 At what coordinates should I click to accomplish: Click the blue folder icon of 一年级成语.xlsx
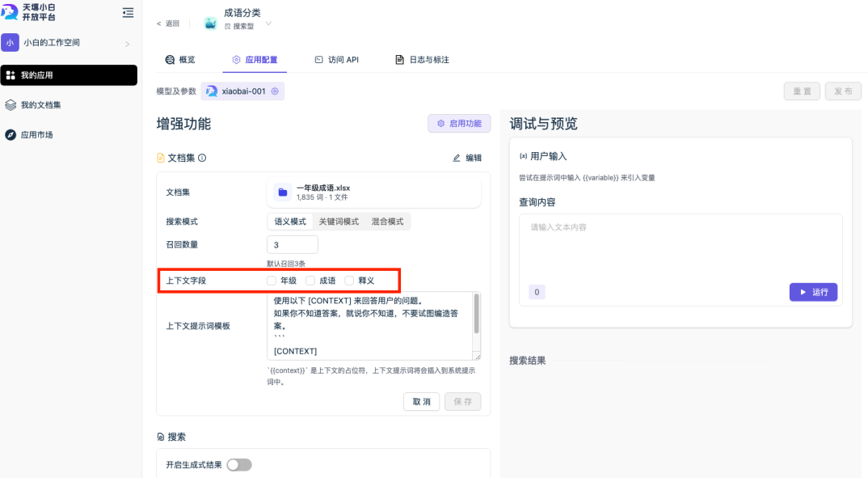click(283, 192)
